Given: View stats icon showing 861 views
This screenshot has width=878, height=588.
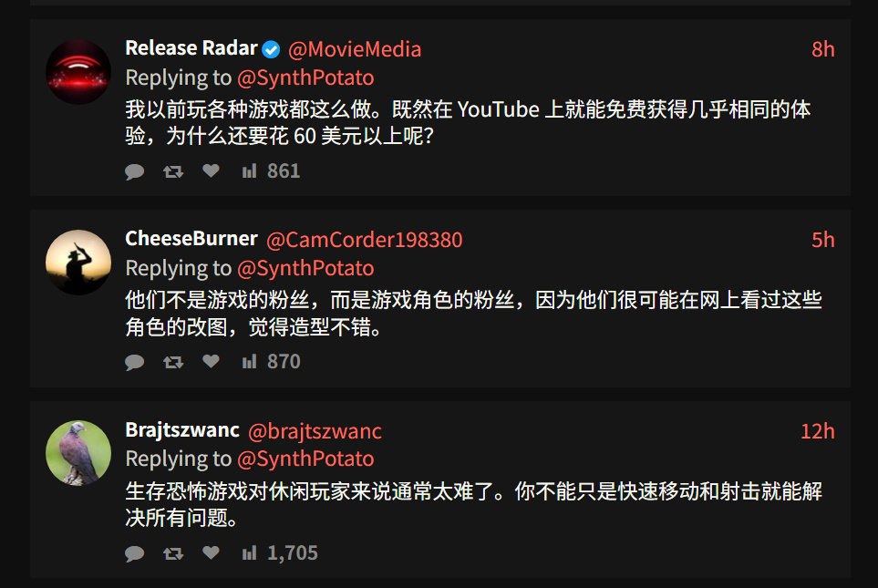Looking at the screenshot, I should point(249,171).
